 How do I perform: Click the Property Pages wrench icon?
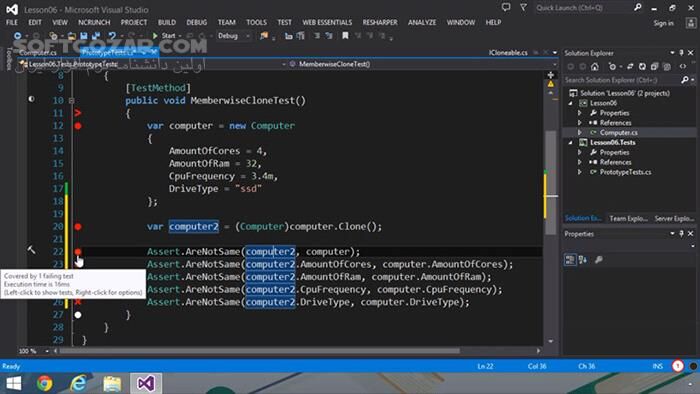(x=599, y=260)
